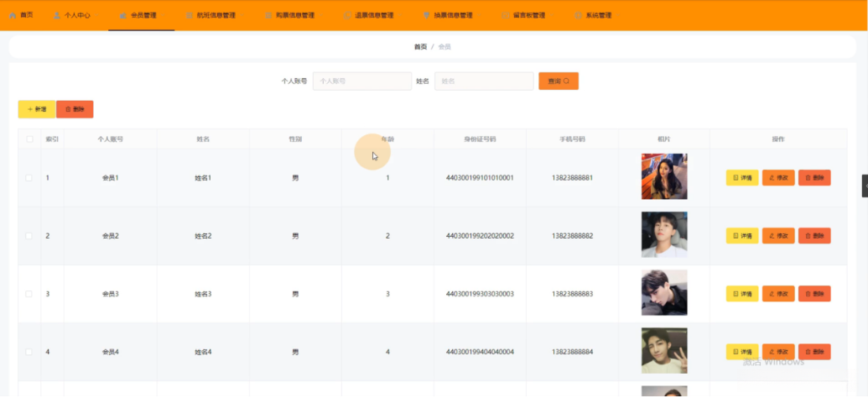The image size is (868, 398).
Task: Click the 手机号码 column header
Action: [573, 139]
